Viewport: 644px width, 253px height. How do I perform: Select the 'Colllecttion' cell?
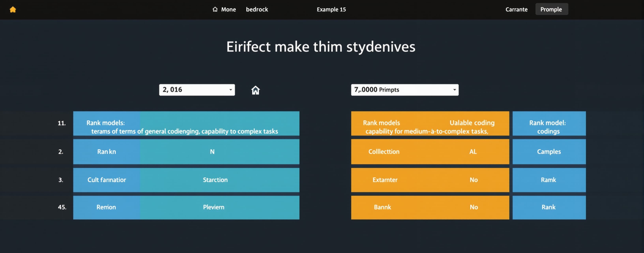[x=384, y=152]
